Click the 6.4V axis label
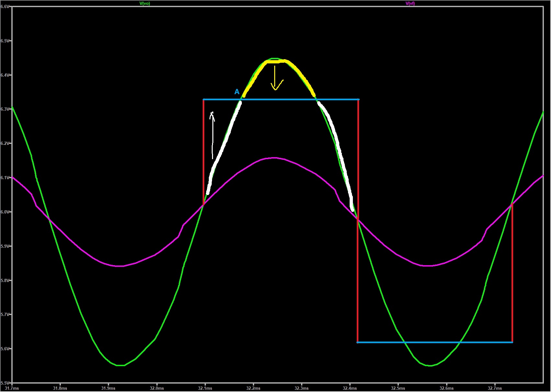The width and height of the screenshot is (551, 392). click(x=5, y=75)
